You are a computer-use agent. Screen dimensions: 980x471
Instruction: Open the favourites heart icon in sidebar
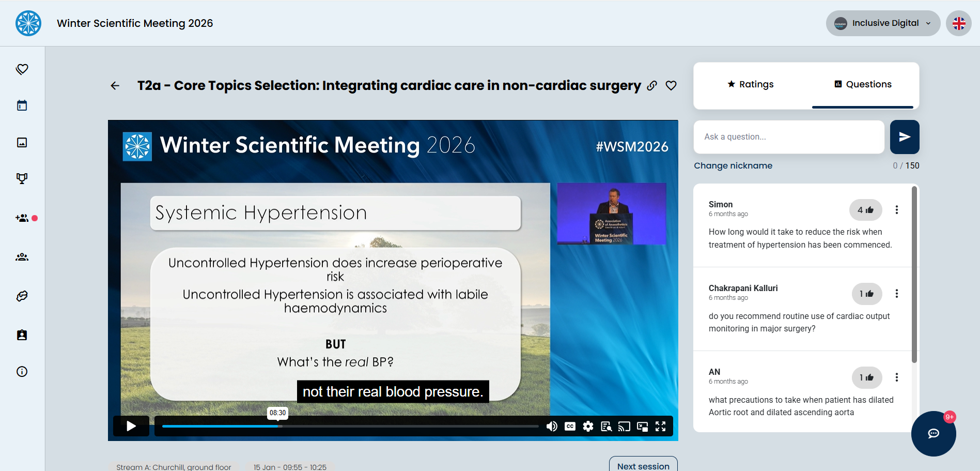click(22, 69)
